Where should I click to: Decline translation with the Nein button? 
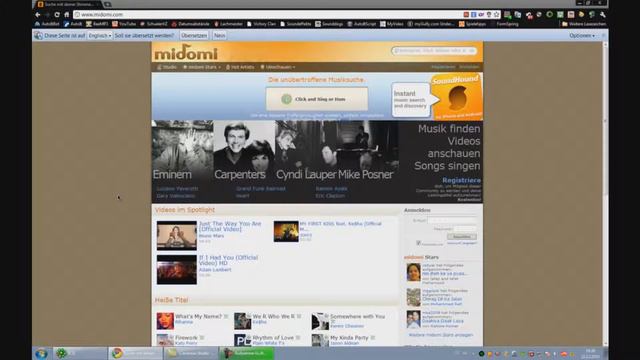(219, 36)
